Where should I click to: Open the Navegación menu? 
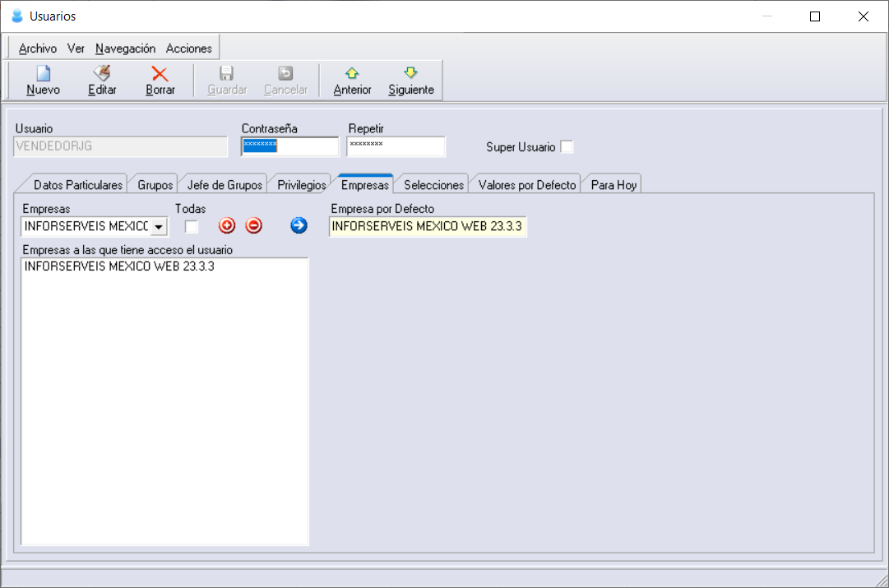(125, 49)
